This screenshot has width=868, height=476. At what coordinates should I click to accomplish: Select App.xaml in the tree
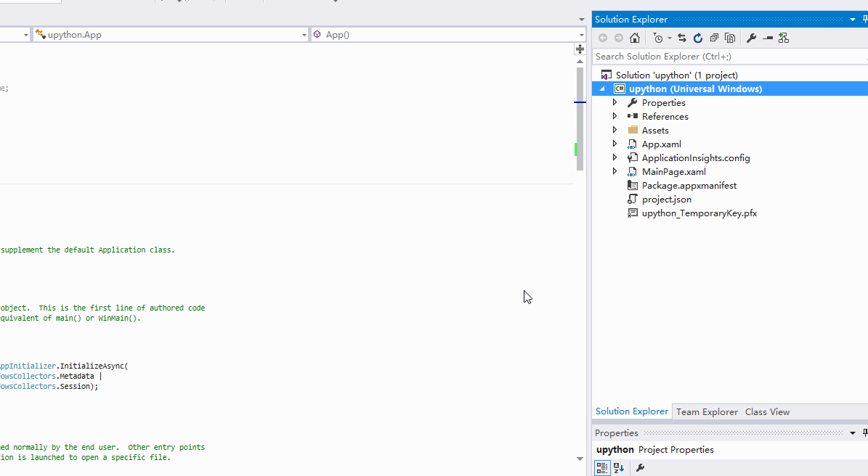(x=662, y=144)
